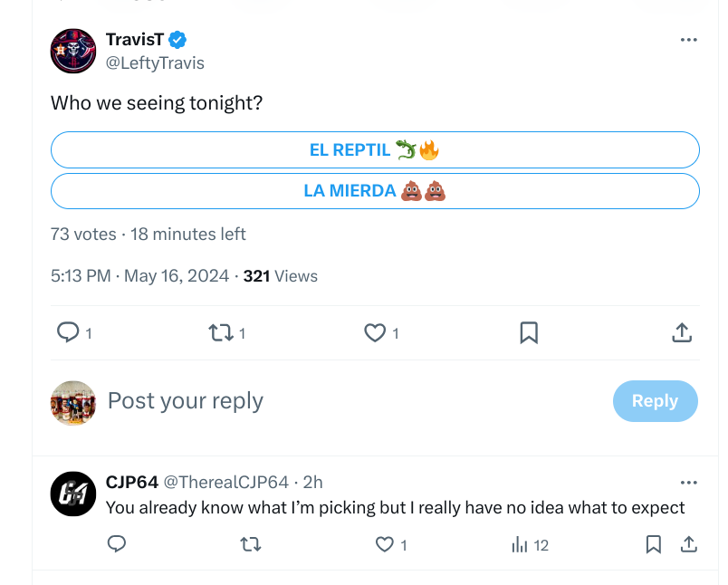This screenshot has height=585, width=728.
Task: Share TravisT's post via the share icon
Action: click(682, 333)
